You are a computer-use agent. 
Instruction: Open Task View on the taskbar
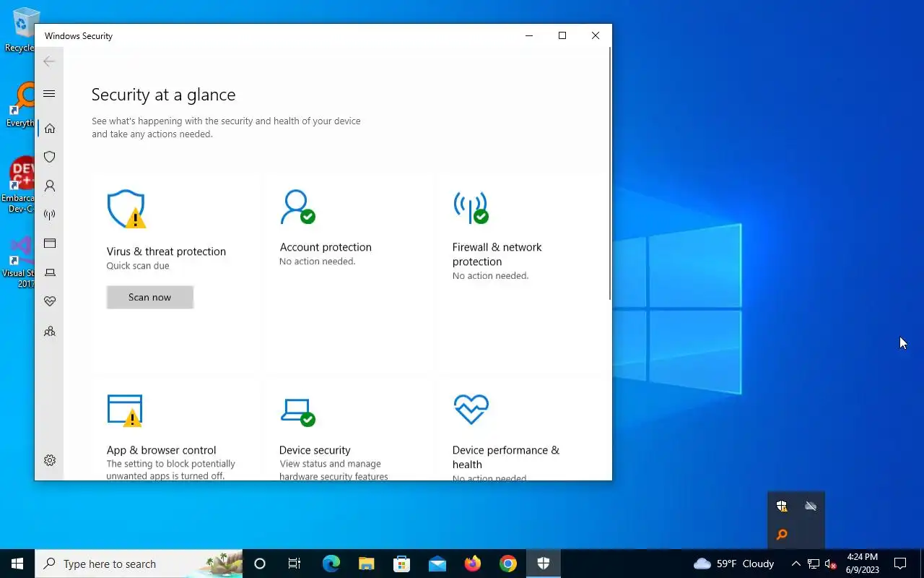pos(295,564)
